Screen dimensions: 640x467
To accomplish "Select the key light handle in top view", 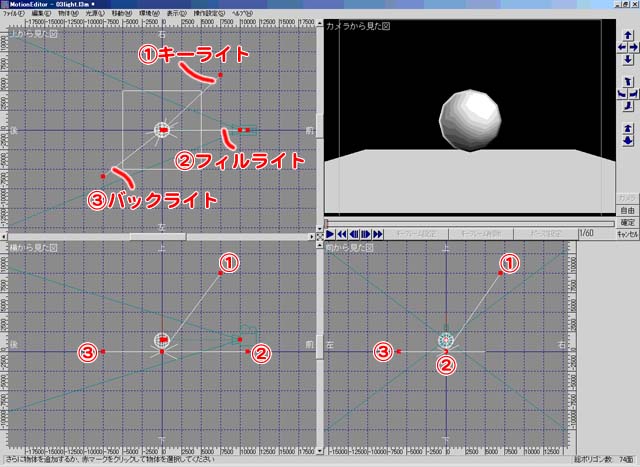I will pos(220,77).
